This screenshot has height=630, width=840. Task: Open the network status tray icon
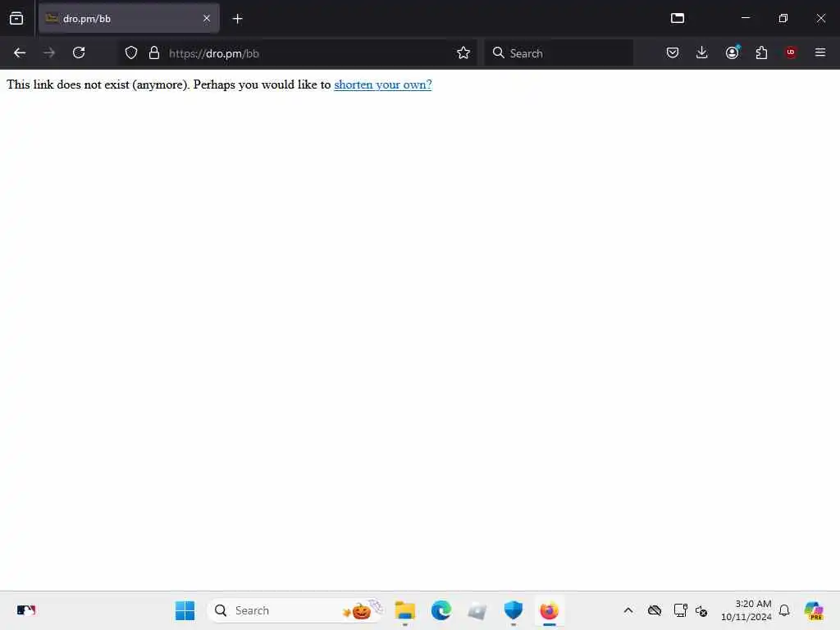[680, 610]
